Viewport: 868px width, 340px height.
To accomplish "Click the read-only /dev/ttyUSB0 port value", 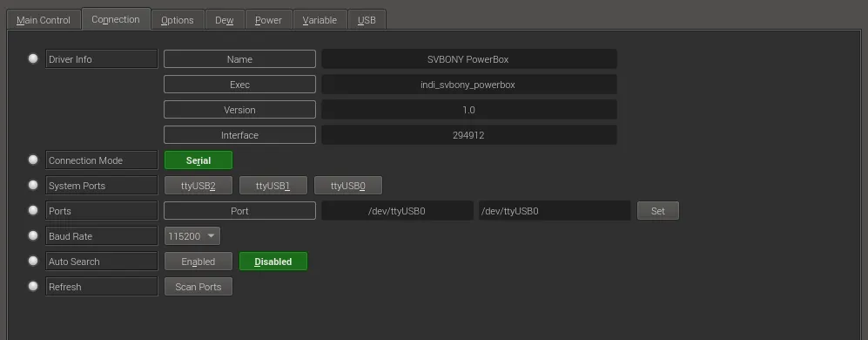I will click(397, 211).
